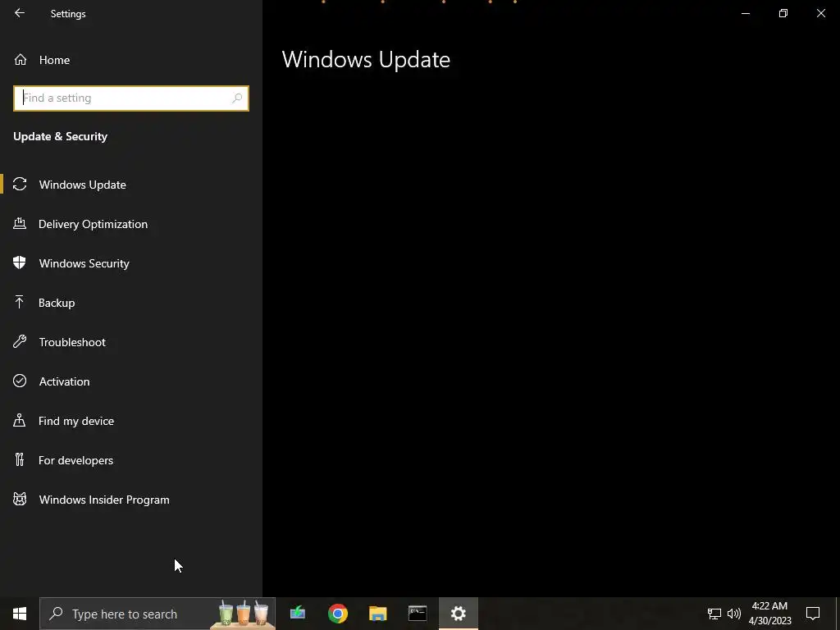Open Windows Insider Program settings

coord(131,500)
